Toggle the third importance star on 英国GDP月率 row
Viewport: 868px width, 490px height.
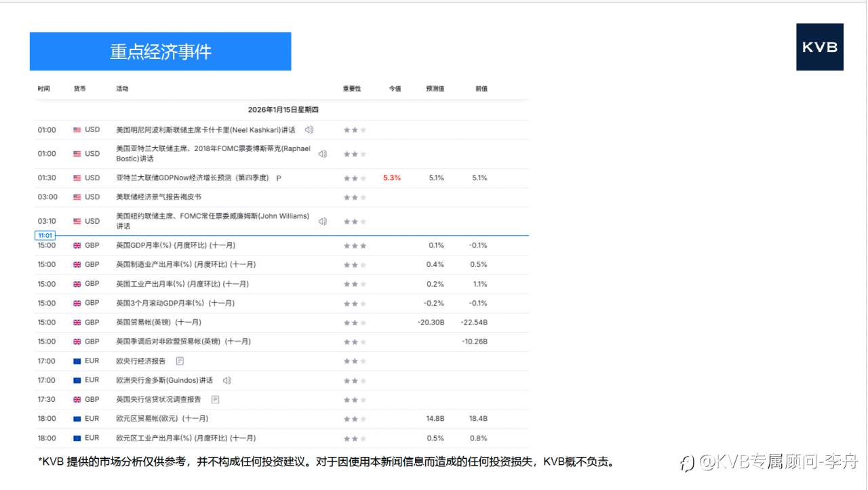(363, 245)
